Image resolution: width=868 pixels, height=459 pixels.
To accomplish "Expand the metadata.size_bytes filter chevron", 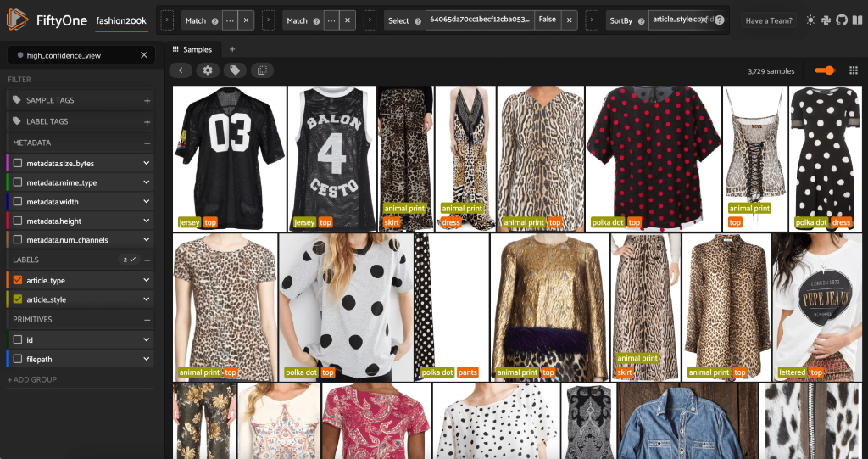I will click(146, 163).
